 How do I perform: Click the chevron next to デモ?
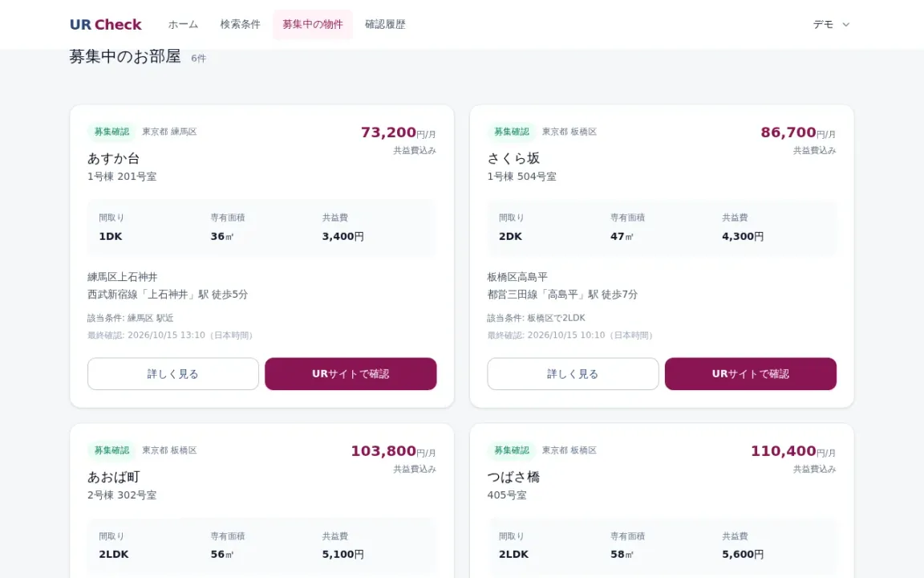pyautogui.click(x=845, y=25)
